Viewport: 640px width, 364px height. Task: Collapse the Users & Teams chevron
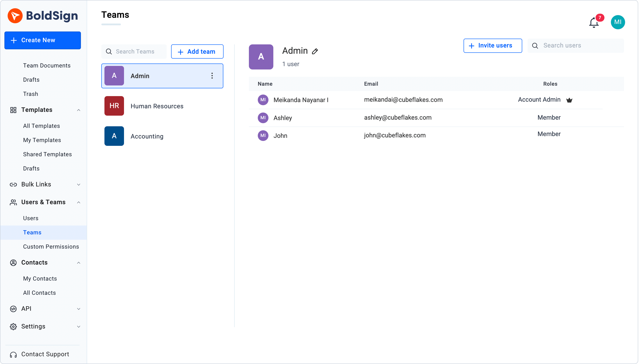(x=79, y=203)
